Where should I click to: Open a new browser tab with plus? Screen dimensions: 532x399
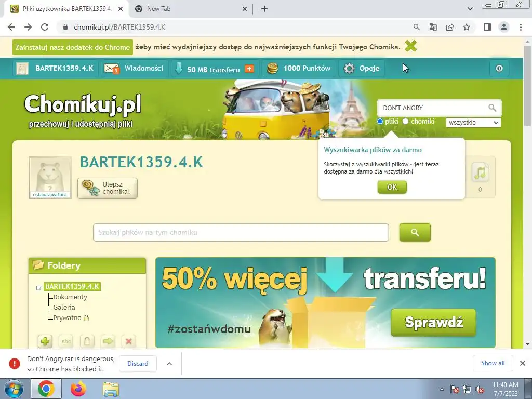[264, 9]
